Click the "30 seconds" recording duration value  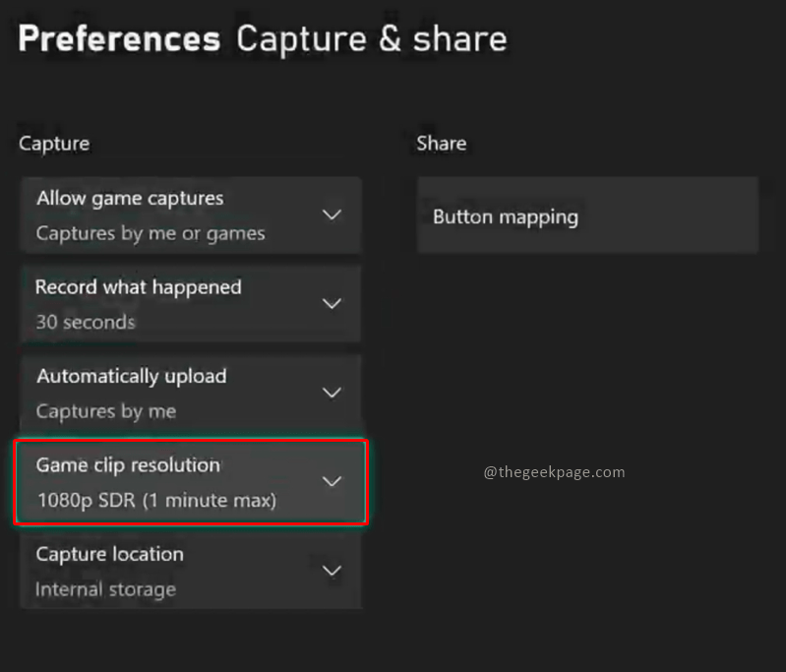pyautogui.click(x=86, y=322)
